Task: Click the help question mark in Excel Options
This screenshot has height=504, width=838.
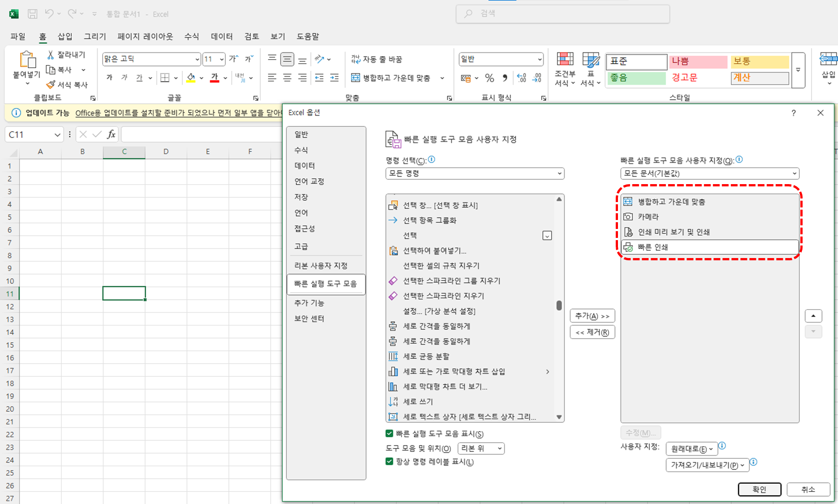Action: pos(794,113)
